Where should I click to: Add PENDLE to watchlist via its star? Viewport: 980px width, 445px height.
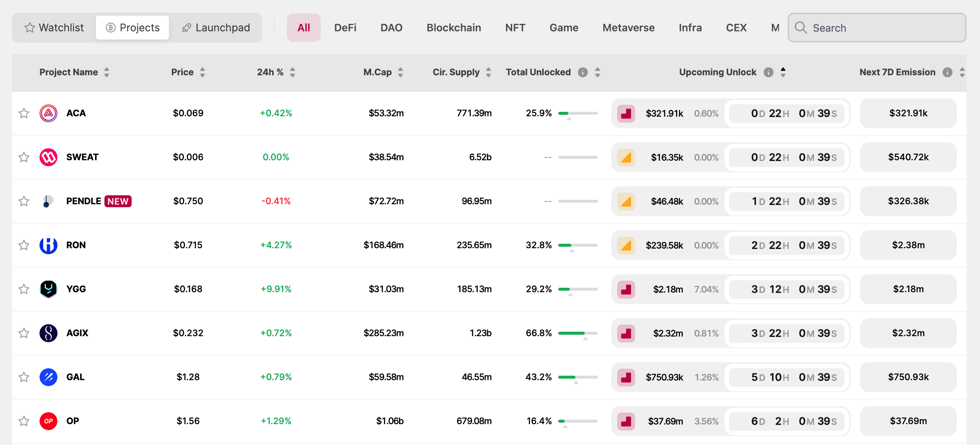[24, 201]
